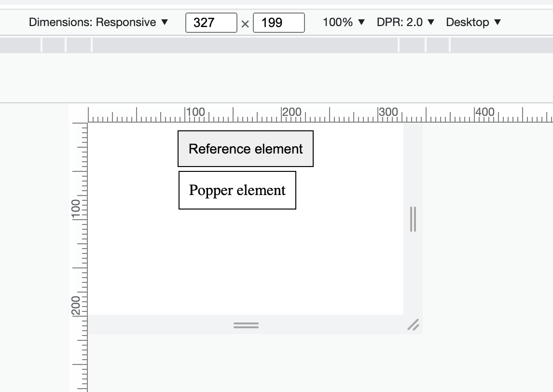
Task: Click the gray area beside the viewport
Action: 483,217
